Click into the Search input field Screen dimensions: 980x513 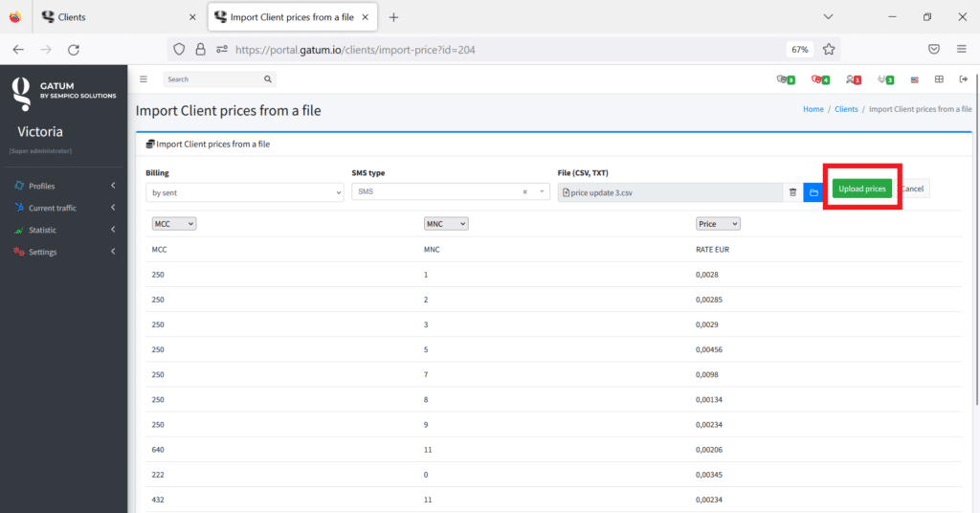[212, 79]
